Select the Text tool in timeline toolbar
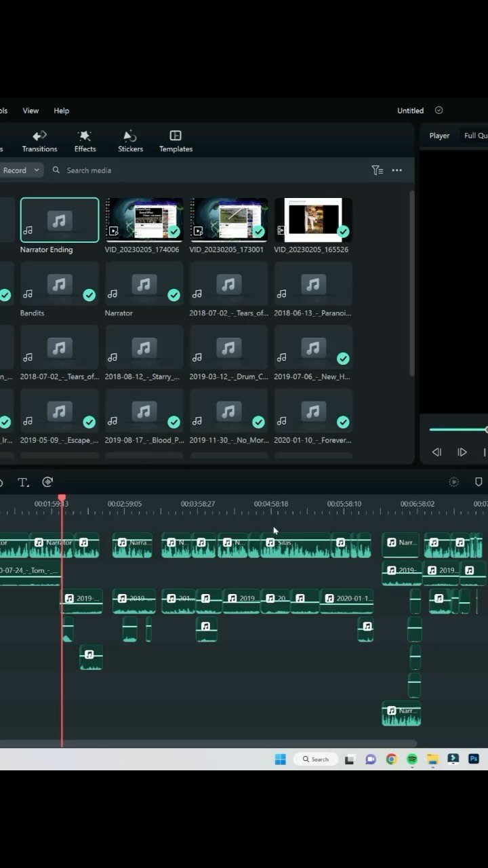Screen dimensions: 488x868 point(23,482)
